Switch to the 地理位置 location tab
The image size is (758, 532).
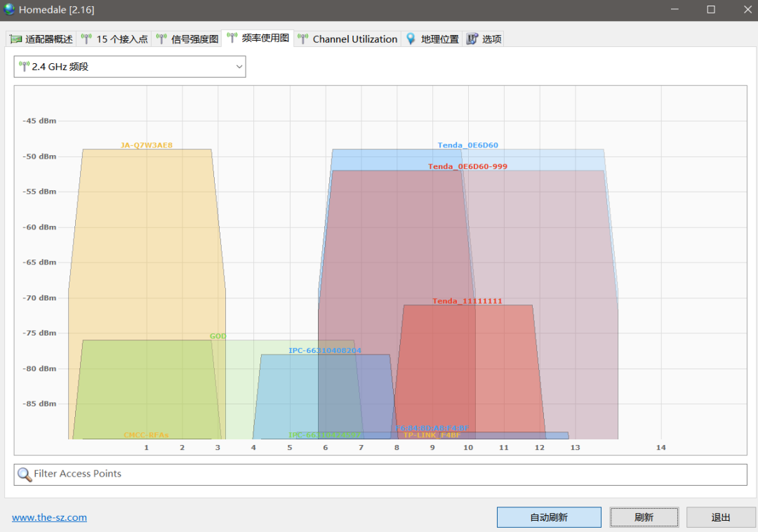click(x=432, y=39)
